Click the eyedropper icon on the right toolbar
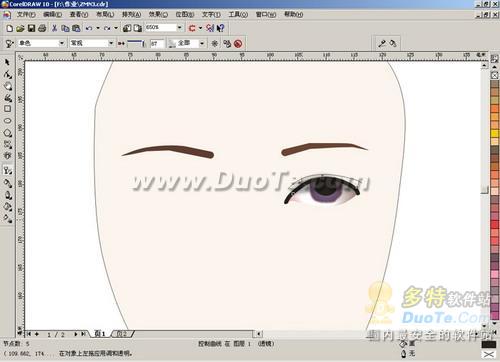The width and height of the screenshot is (500, 362). tap(382, 43)
